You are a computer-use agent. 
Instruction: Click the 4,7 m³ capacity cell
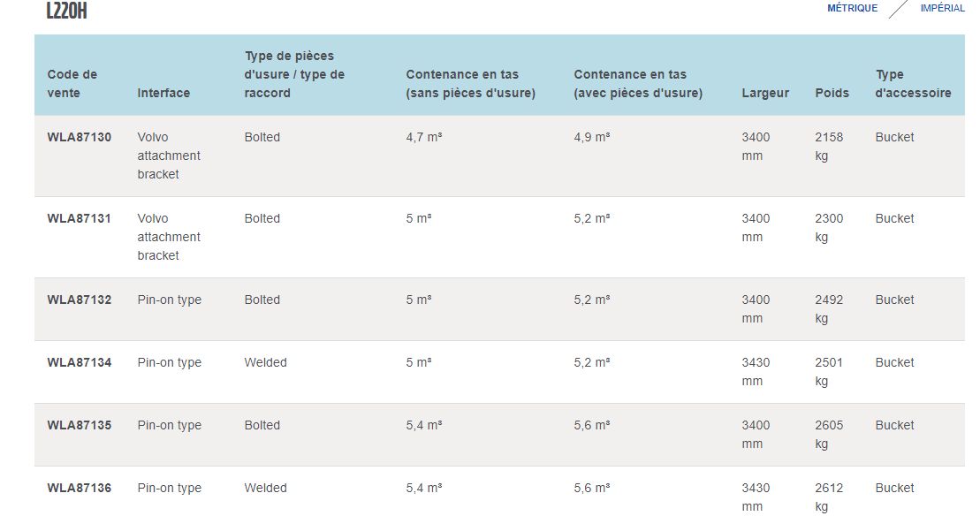(423, 137)
